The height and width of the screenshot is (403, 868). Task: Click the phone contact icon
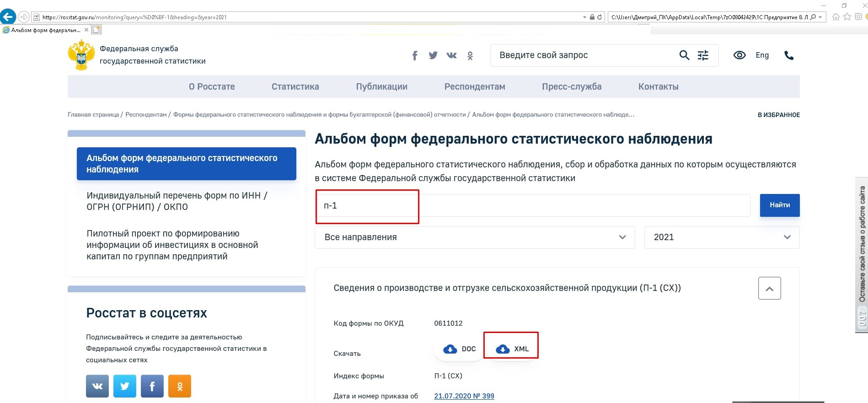coord(789,55)
